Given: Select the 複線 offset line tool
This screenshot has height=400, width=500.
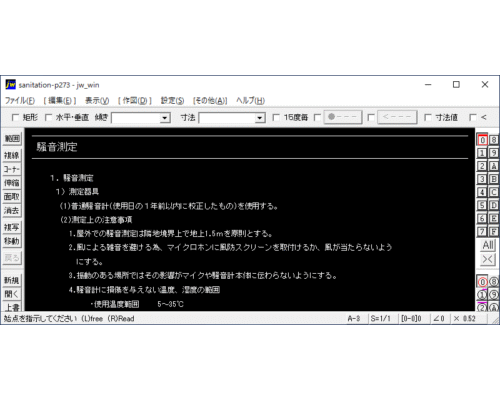Looking at the screenshot, I should (12, 155).
